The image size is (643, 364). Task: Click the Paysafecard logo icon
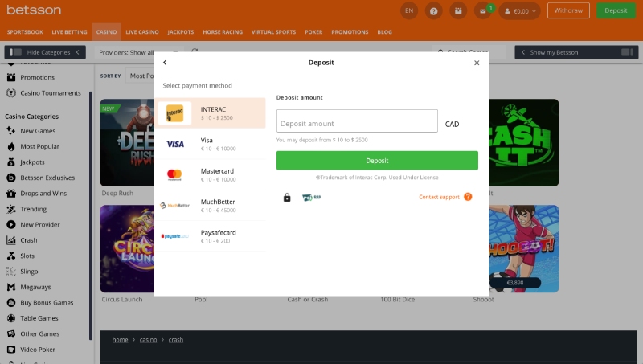click(174, 236)
